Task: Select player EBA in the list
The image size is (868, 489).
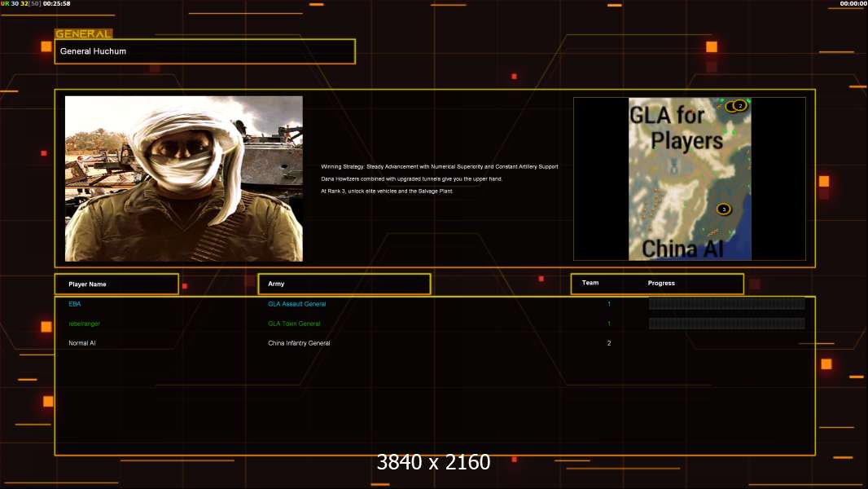Action: click(x=75, y=304)
